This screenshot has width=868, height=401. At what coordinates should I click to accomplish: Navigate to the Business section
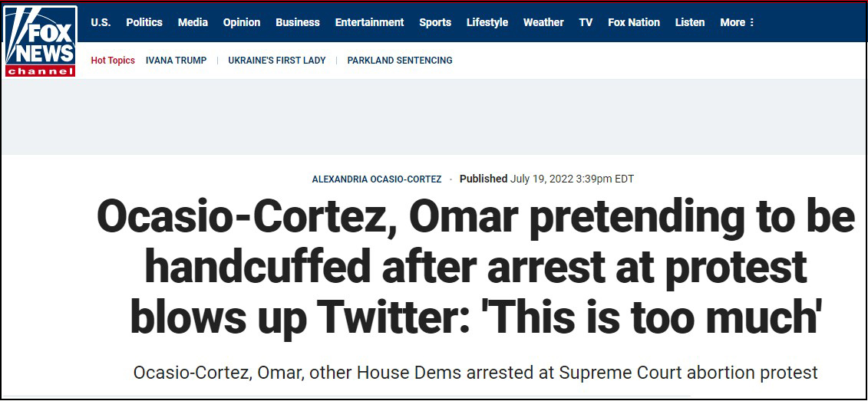click(x=298, y=22)
